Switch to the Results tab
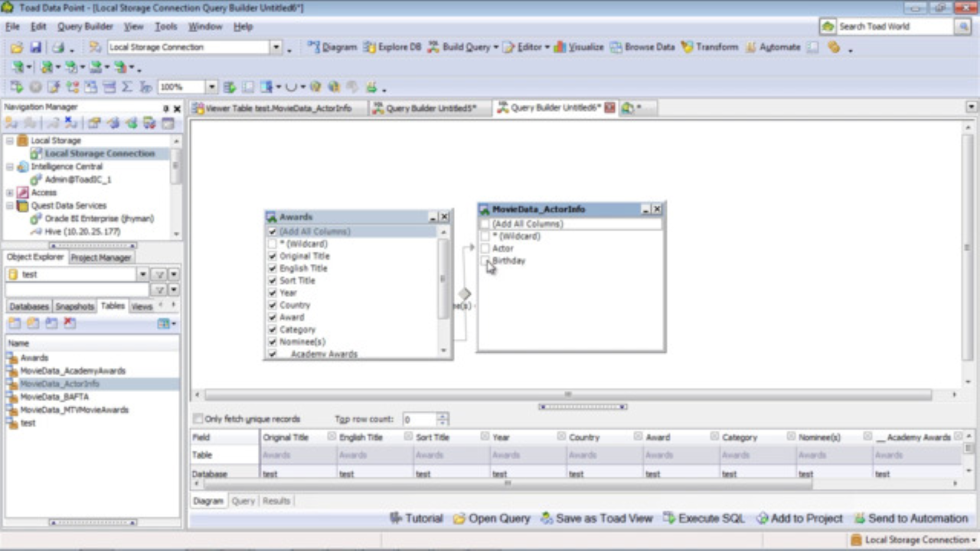Viewport: 980px width, 551px height. (x=276, y=500)
